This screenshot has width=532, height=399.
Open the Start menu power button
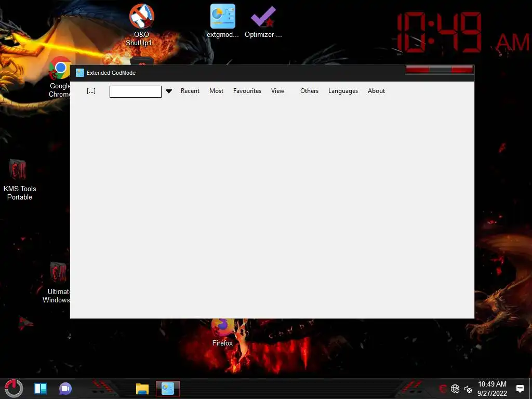click(14, 389)
